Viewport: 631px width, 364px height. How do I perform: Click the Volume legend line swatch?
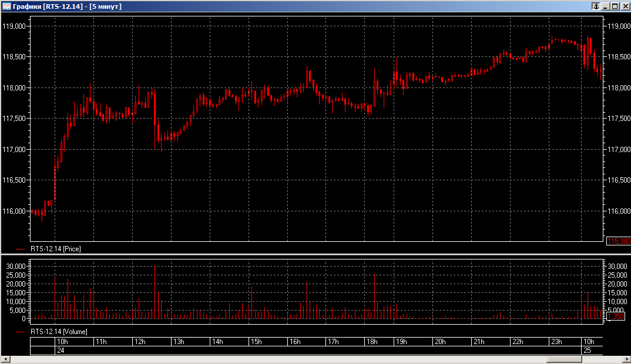[x=22, y=332]
